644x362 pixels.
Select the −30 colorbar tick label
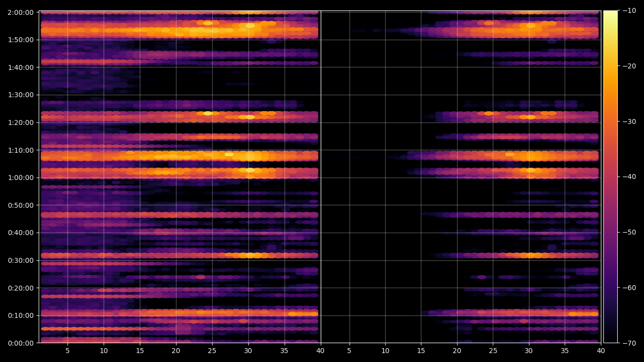point(629,121)
